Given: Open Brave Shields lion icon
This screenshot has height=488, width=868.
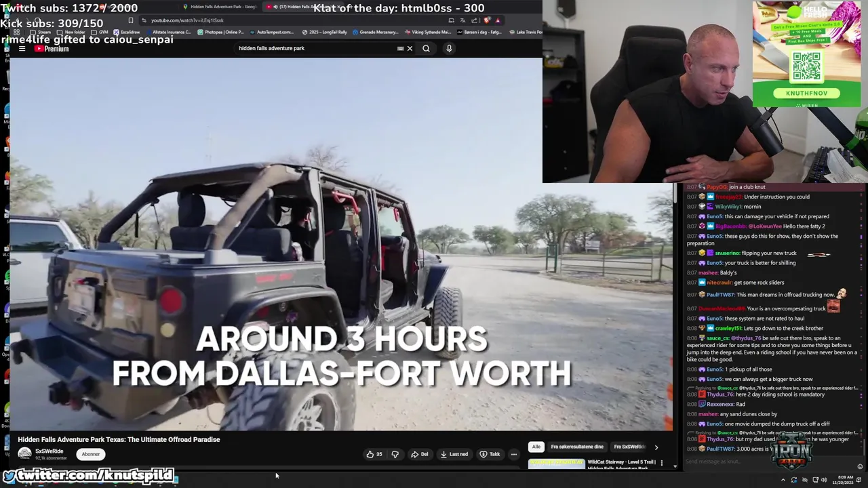Looking at the screenshot, I should pyautogui.click(x=486, y=20).
